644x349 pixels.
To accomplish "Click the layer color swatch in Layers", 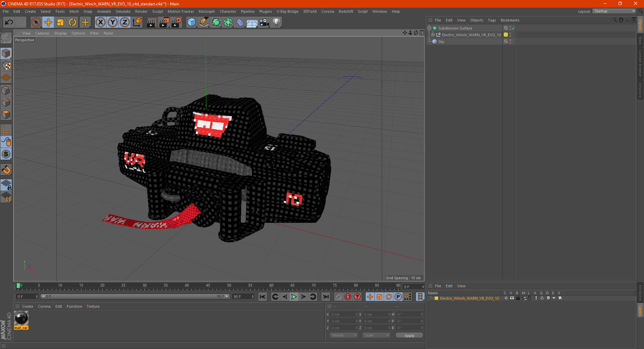I will [x=436, y=298].
